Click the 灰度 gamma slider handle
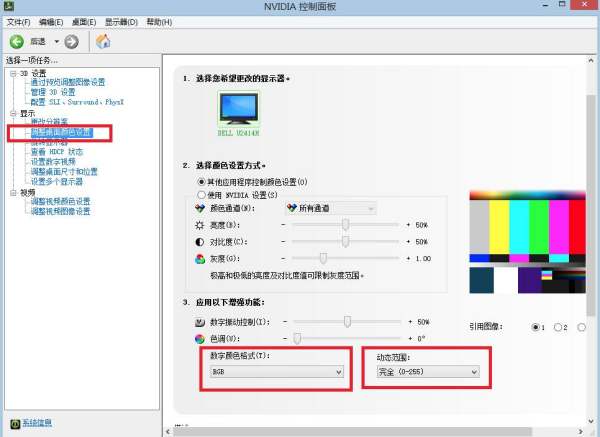This screenshot has width=600, height=437. (x=323, y=259)
